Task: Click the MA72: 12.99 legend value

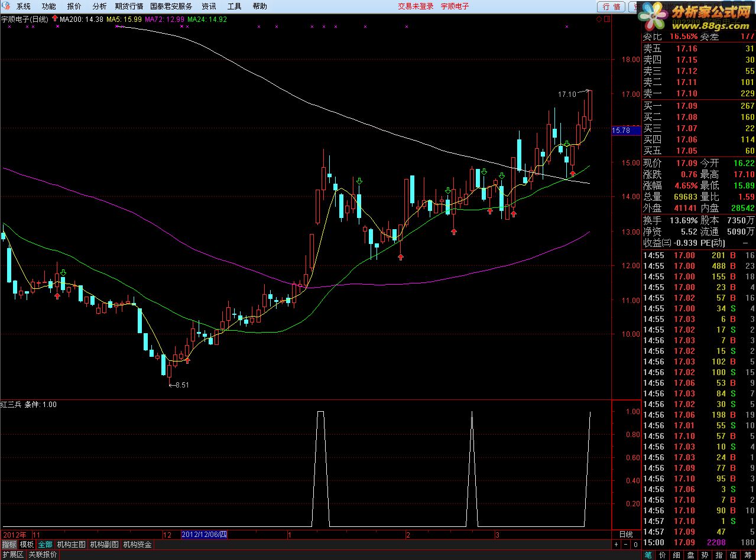Action: [x=165, y=19]
